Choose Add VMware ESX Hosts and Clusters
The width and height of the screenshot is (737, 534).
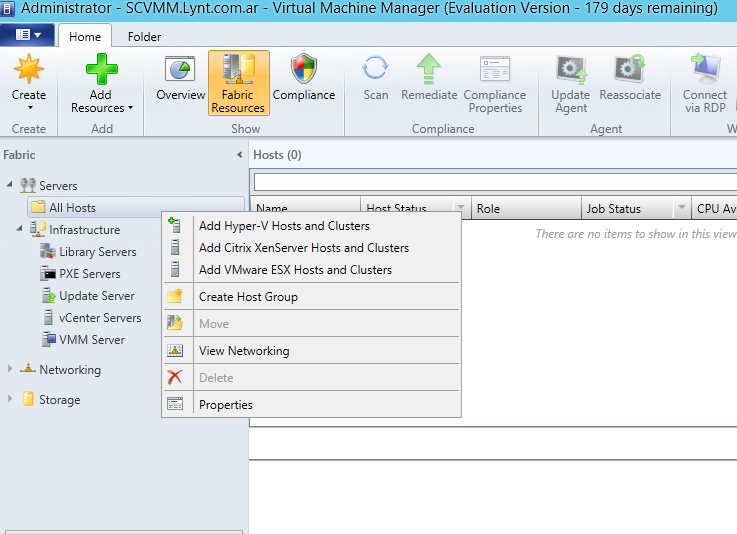coord(312,270)
